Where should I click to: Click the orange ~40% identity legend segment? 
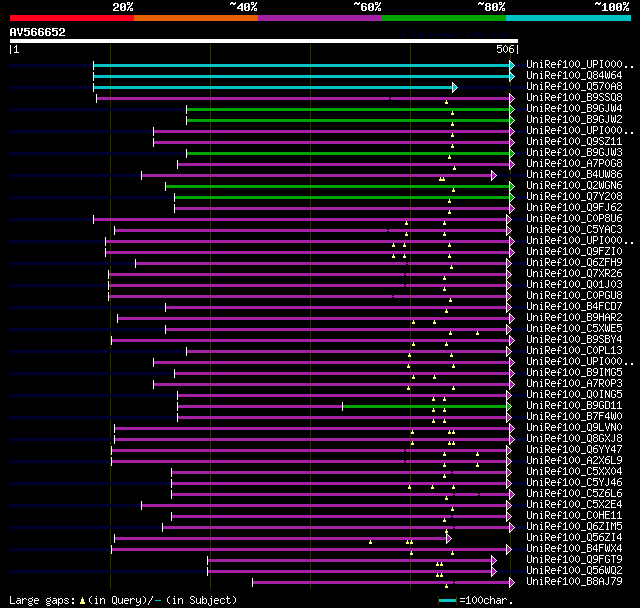[196, 18]
